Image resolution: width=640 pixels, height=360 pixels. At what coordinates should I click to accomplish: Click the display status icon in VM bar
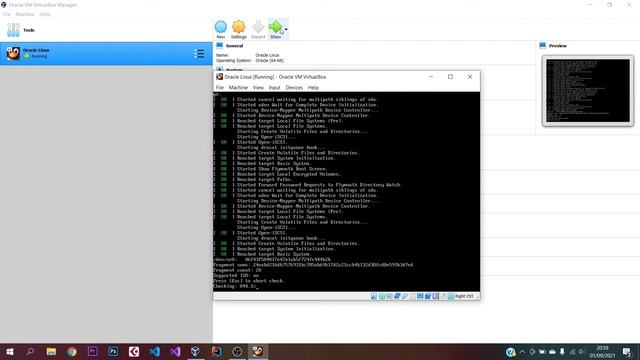(420, 296)
